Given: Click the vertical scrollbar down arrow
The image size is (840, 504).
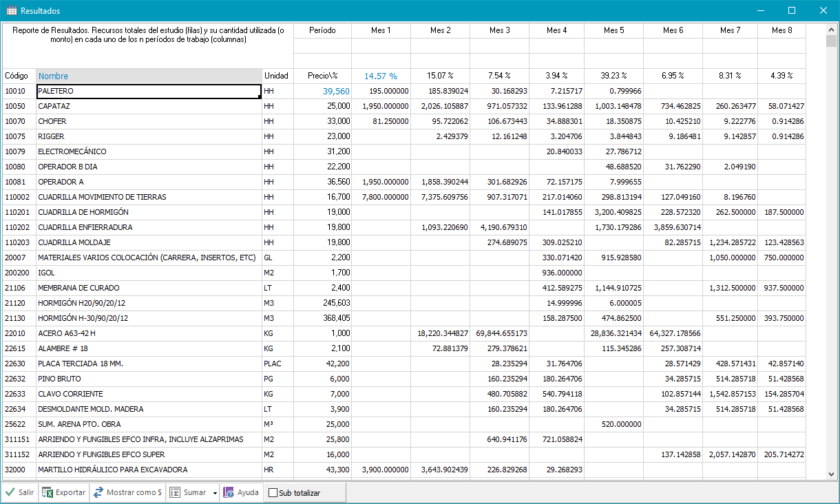Looking at the screenshot, I should [832, 474].
